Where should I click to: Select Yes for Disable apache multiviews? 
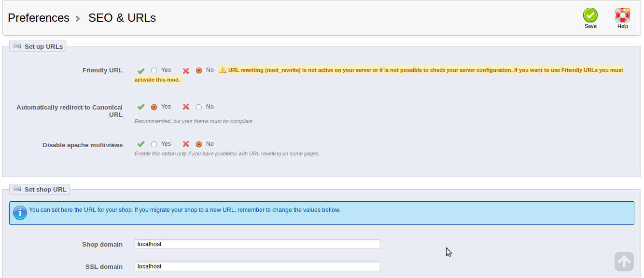(154, 144)
